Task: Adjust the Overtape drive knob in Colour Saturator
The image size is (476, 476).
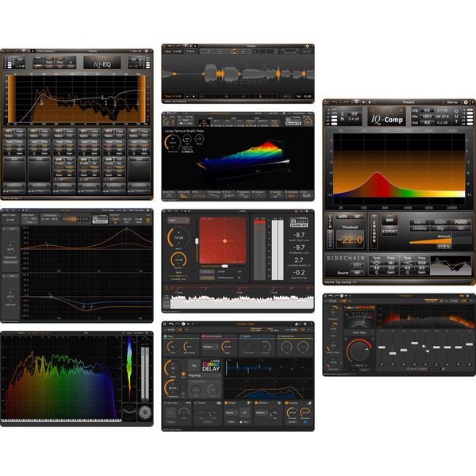Action: tap(359, 351)
